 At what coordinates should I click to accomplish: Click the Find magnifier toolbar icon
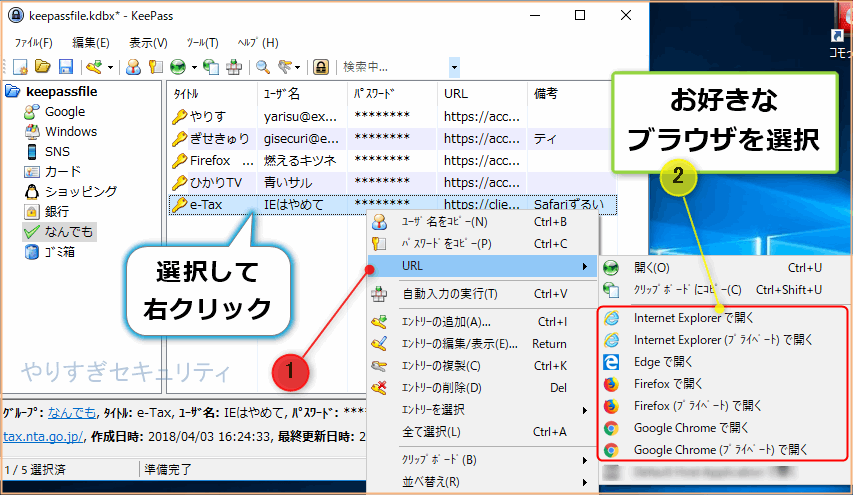point(263,67)
